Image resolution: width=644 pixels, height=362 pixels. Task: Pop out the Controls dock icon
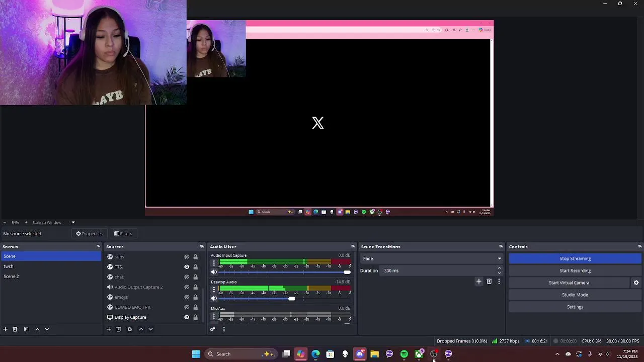pyautogui.click(x=639, y=247)
